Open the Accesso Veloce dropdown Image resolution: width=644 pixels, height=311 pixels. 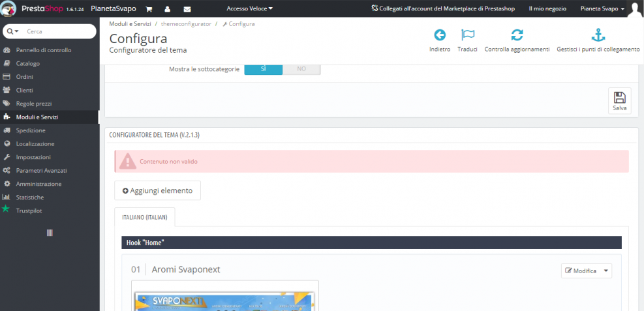pos(249,8)
